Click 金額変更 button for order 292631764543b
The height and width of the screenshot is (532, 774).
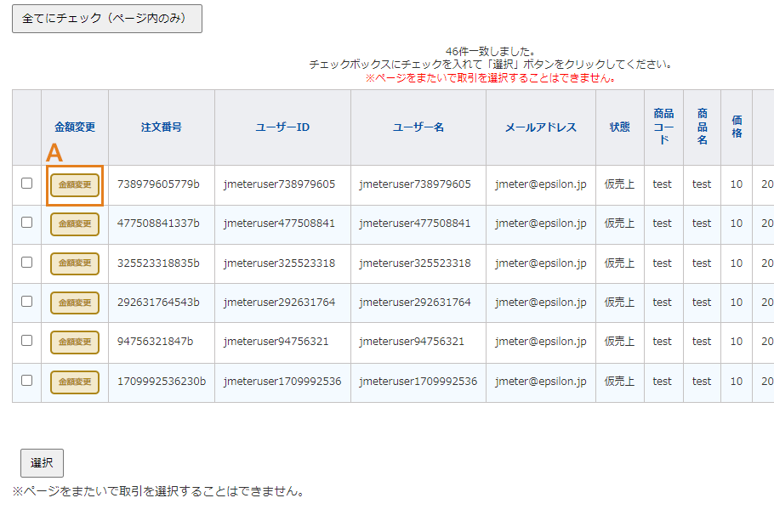tap(75, 303)
